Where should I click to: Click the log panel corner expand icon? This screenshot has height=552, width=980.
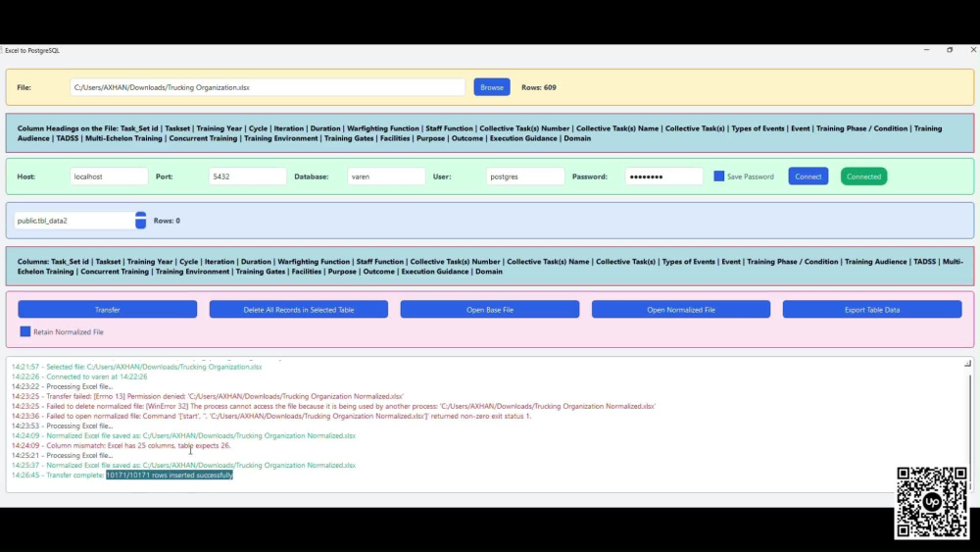(967, 363)
